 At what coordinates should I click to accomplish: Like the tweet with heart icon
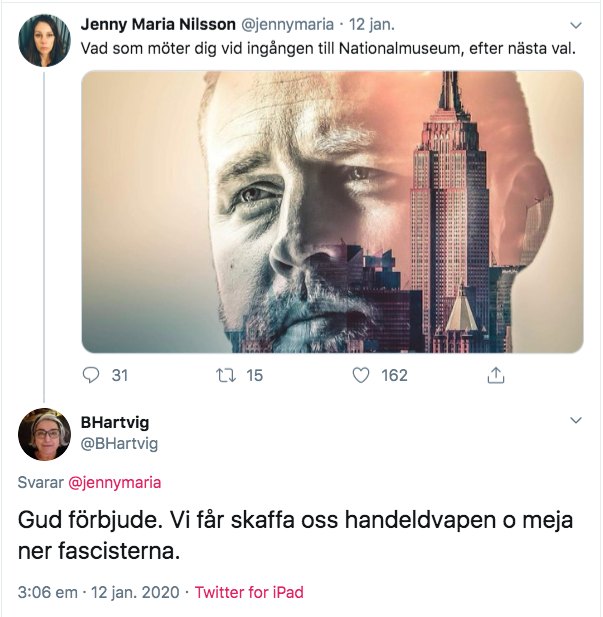pos(364,376)
